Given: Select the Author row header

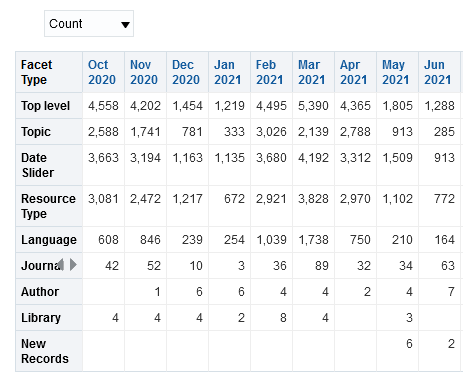Looking at the screenshot, I should 49,292.
